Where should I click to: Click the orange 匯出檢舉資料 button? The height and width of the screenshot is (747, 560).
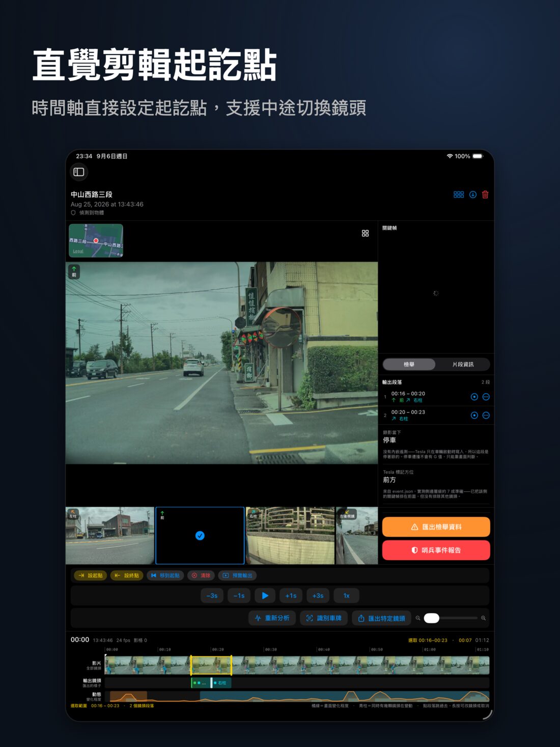point(436,527)
